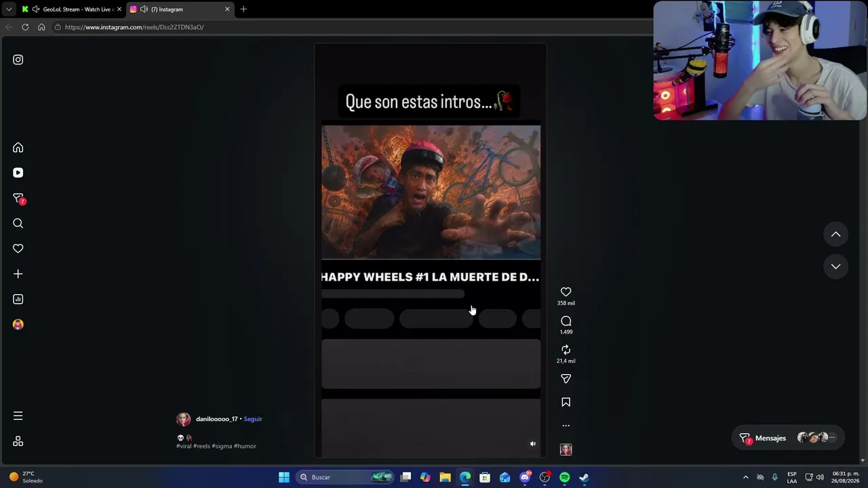Open a new browser tab

[243, 9]
